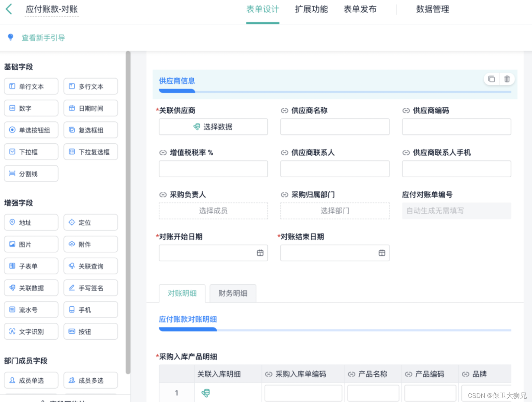This screenshot has width=532, height=402.
Task: Add a 成员单选 field
Action: 31,380
